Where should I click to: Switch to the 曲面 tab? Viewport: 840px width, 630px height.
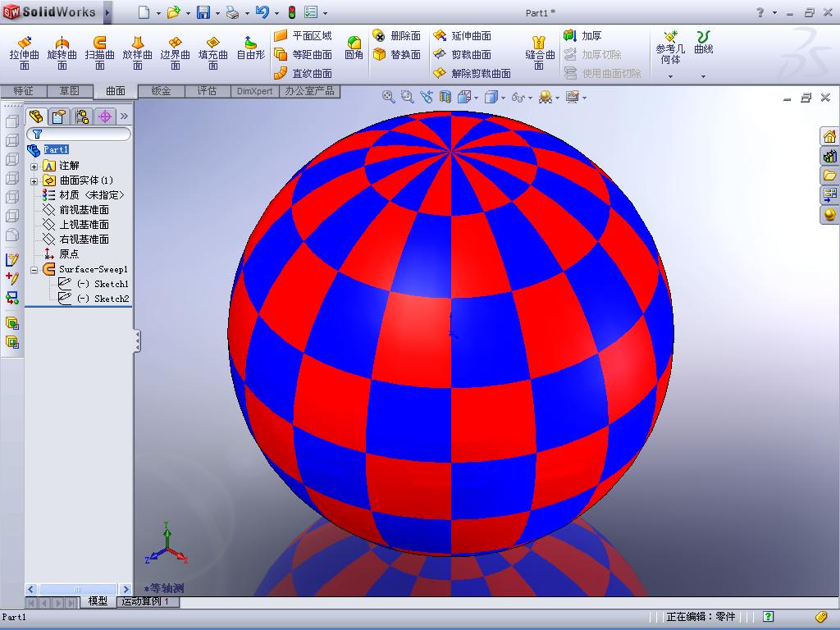[x=115, y=90]
